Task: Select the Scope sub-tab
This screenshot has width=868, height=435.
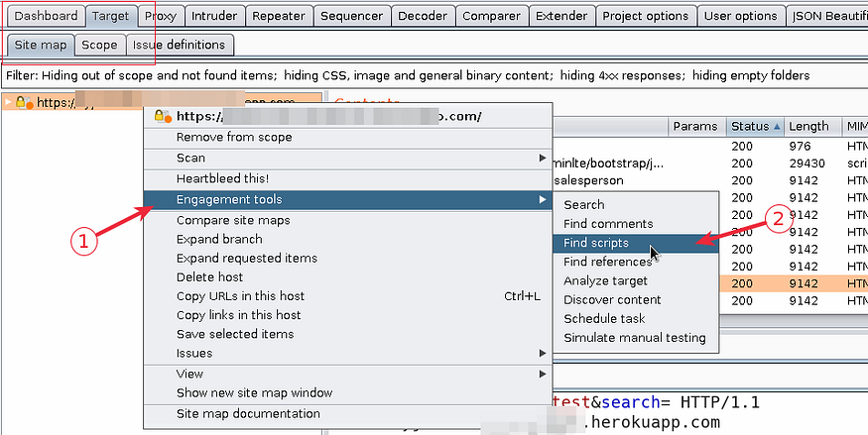Action: tap(99, 45)
